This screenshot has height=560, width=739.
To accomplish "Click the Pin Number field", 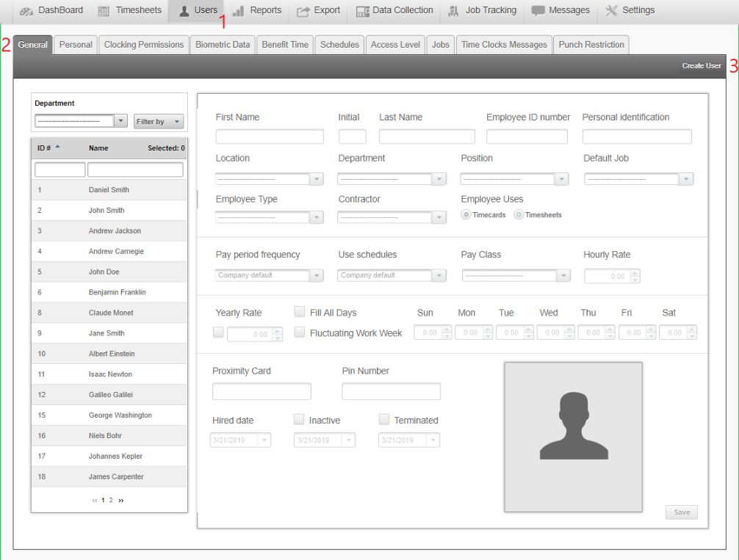I will (x=392, y=391).
